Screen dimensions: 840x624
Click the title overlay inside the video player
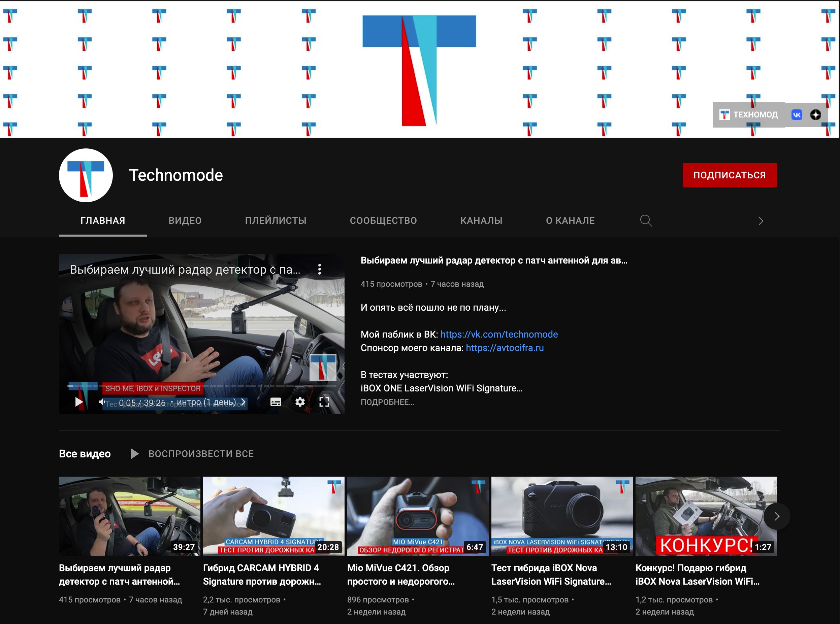tap(185, 269)
